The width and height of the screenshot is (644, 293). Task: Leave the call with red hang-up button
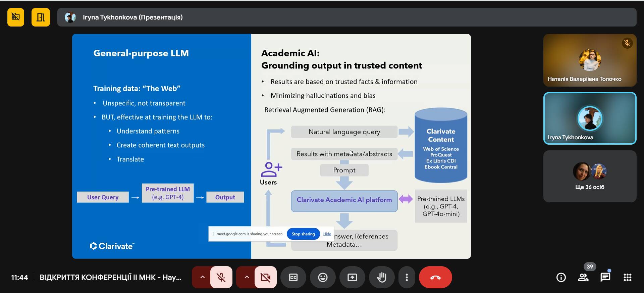click(x=435, y=277)
